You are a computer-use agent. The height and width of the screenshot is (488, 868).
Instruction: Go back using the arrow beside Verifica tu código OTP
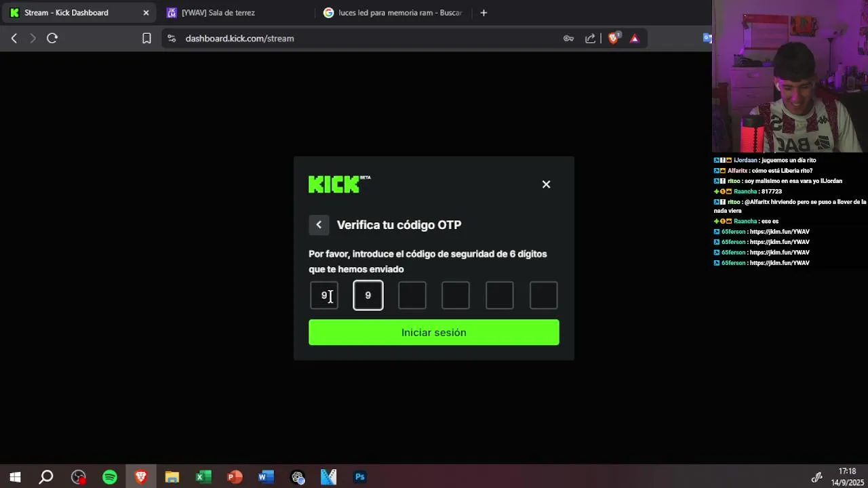tap(319, 225)
